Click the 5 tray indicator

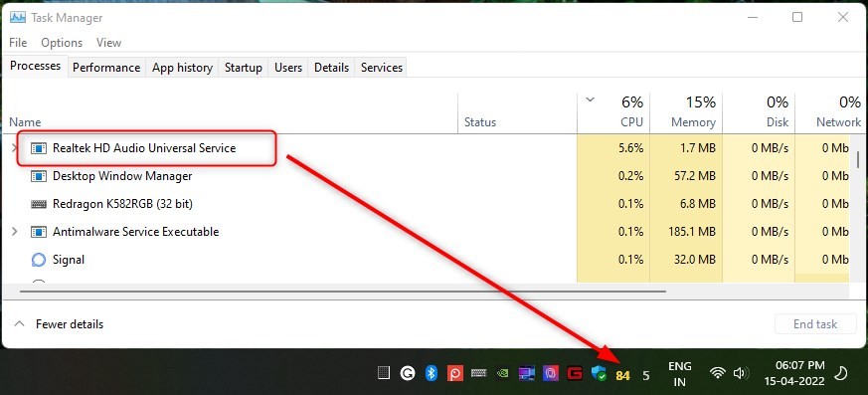[x=646, y=376]
